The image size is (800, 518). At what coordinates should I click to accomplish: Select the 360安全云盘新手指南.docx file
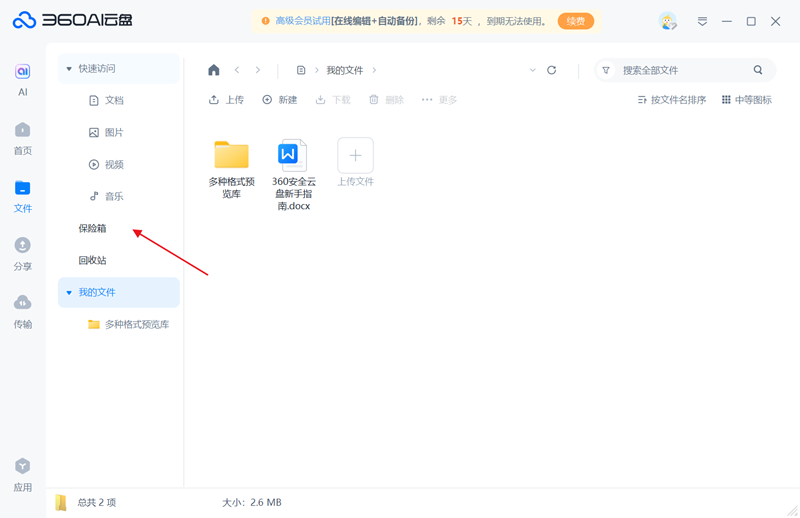(293, 175)
